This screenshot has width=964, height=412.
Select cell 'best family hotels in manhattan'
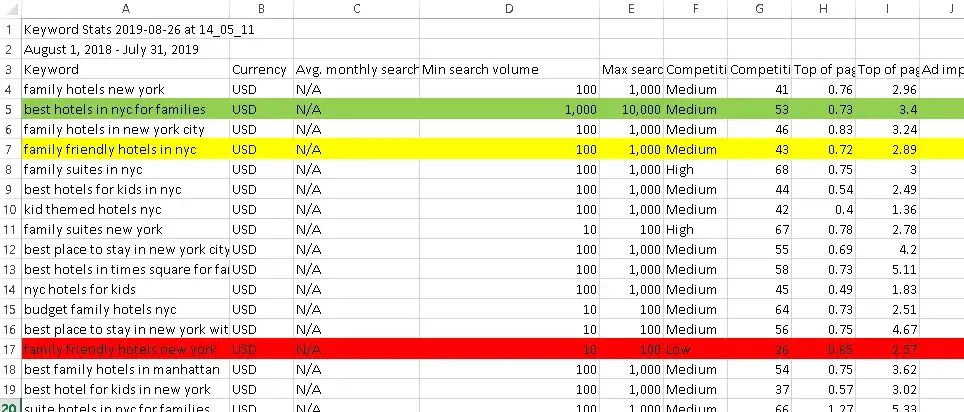[125, 370]
